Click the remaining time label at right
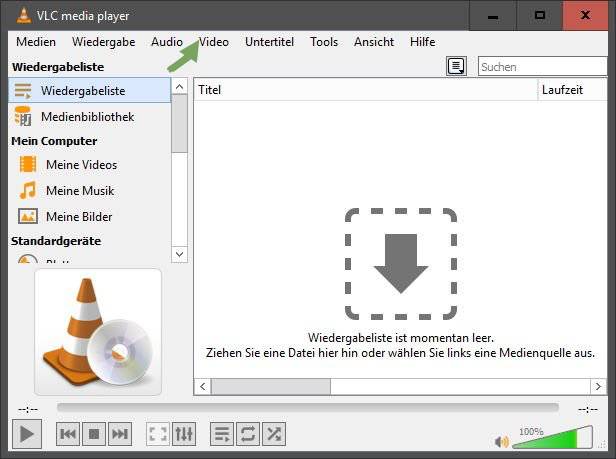 tap(588, 409)
